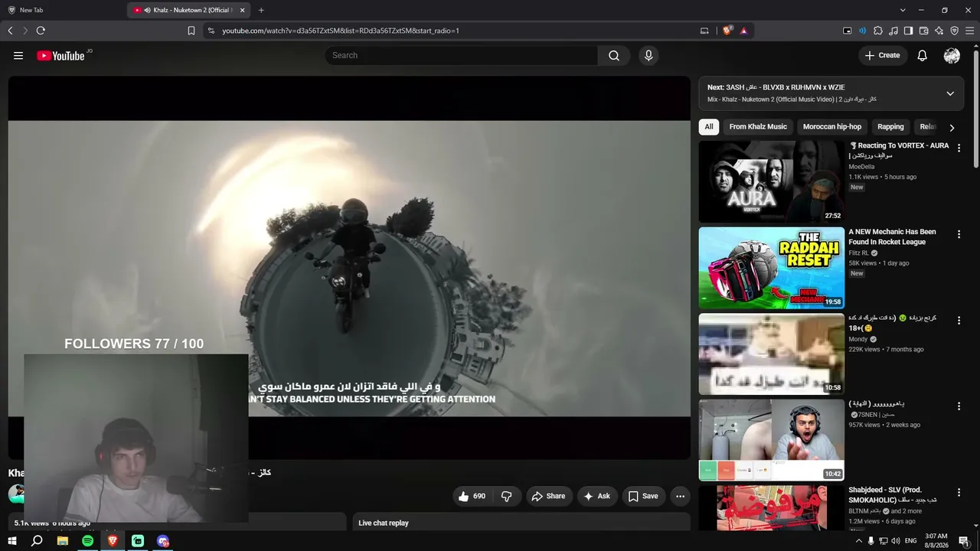View site information in the address bar
Screen dimensions: 980x551
coord(211,31)
